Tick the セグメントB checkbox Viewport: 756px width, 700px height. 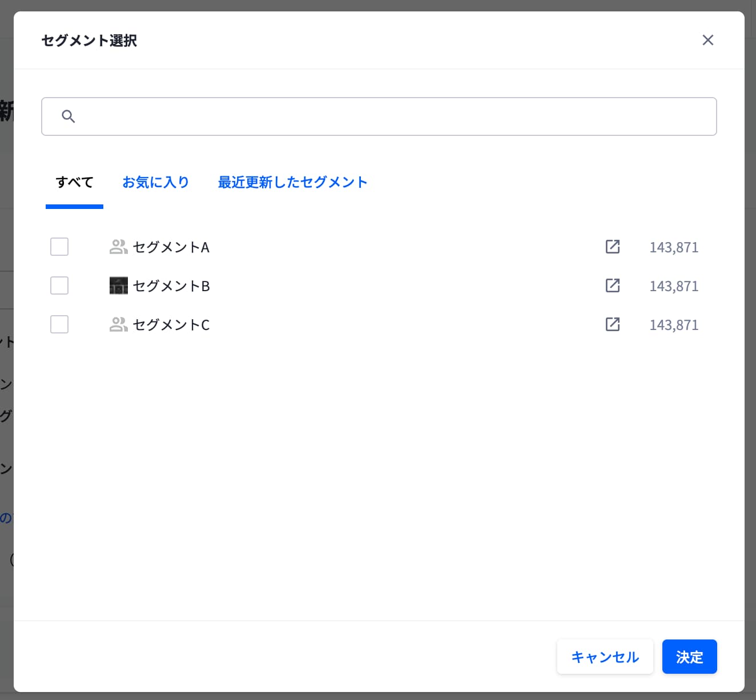tap(59, 285)
